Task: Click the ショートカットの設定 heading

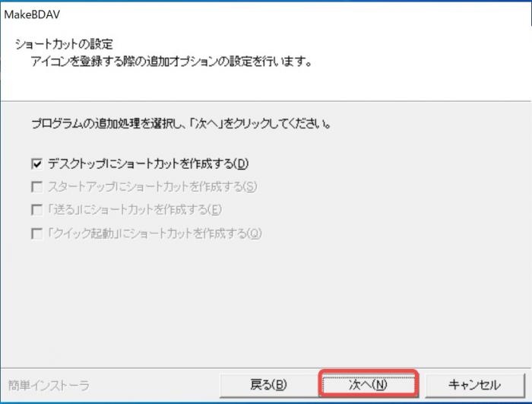Action: point(64,44)
